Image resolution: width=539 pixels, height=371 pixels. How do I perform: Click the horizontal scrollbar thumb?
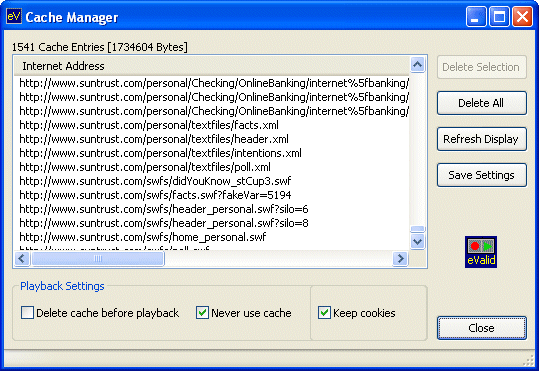point(98,258)
